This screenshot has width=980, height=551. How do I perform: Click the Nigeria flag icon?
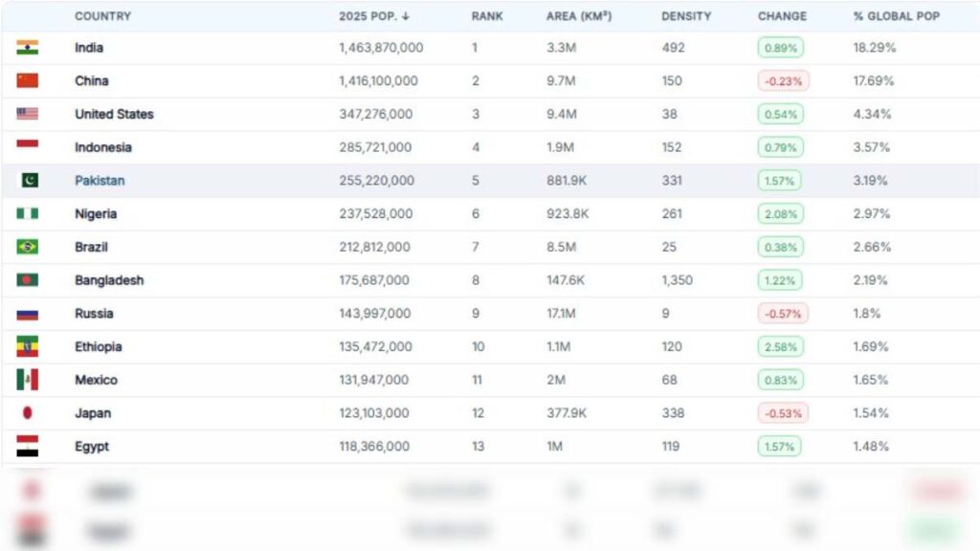27,214
